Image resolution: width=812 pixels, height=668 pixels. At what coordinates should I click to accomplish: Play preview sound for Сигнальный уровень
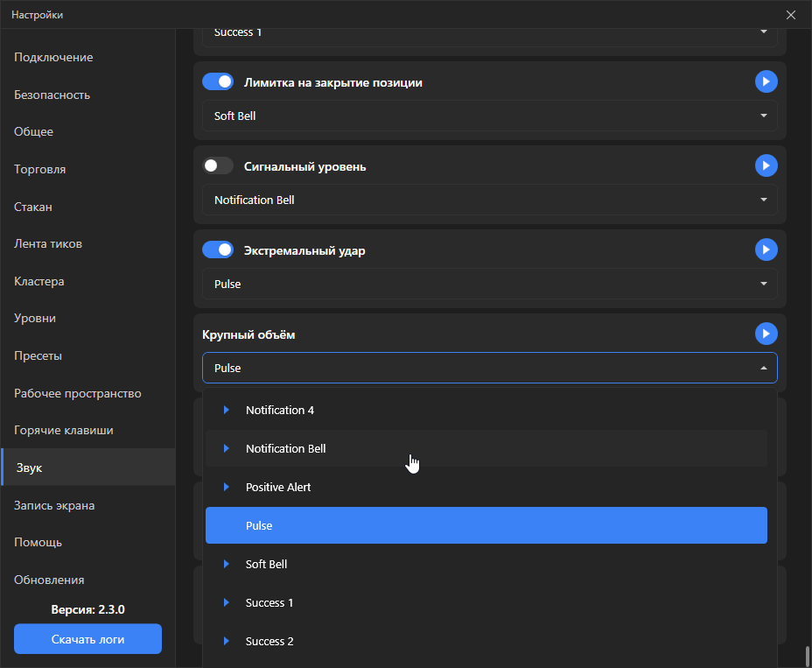pyautogui.click(x=766, y=165)
